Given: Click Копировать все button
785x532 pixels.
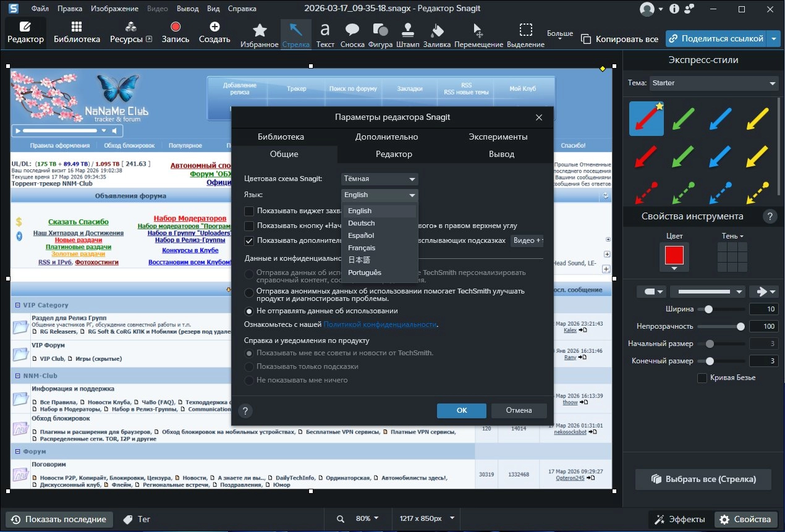Looking at the screenshot, I should point(620,39).
